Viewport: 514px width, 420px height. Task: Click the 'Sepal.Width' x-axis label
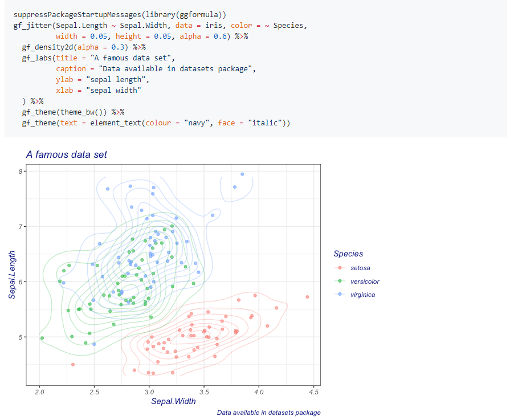pyautogui.click(x=173, y=401)
